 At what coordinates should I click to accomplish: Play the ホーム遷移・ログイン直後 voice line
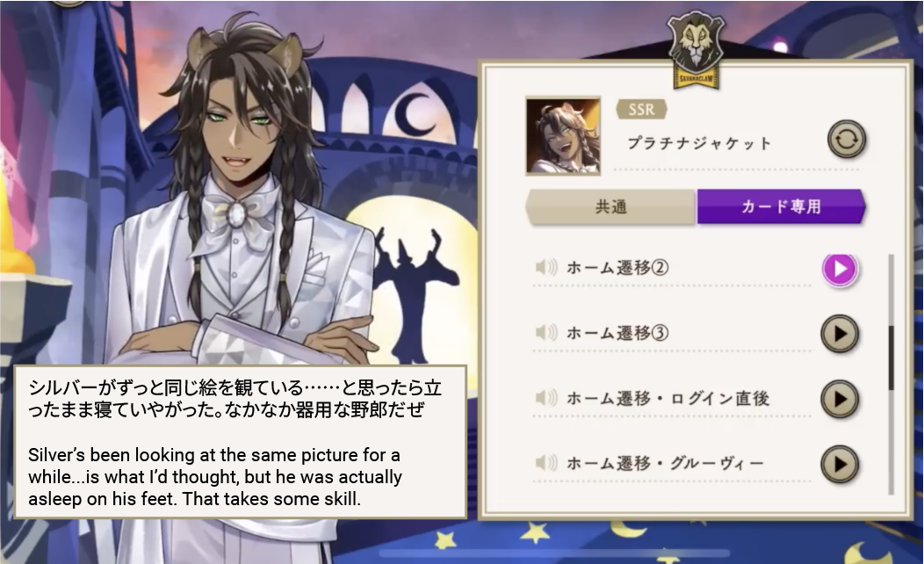(840, 399)
